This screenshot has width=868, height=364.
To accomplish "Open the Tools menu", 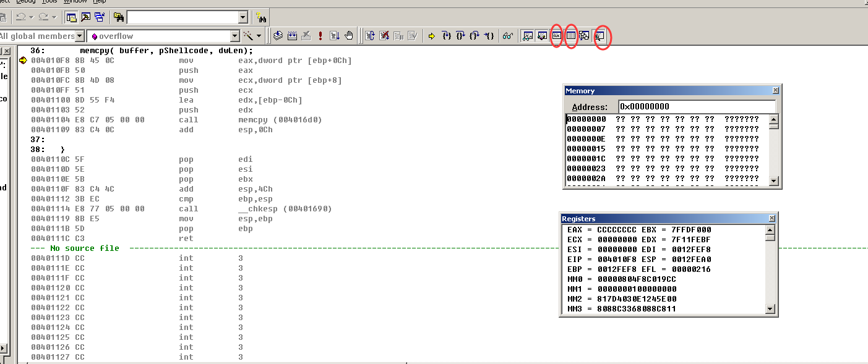I will [x=49, y=2].
